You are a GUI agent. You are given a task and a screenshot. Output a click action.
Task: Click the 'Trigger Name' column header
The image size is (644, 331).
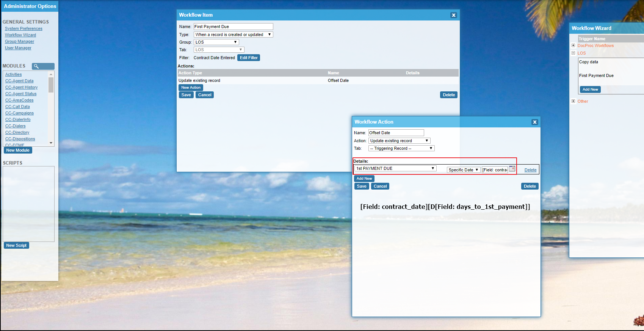point(592,39)
